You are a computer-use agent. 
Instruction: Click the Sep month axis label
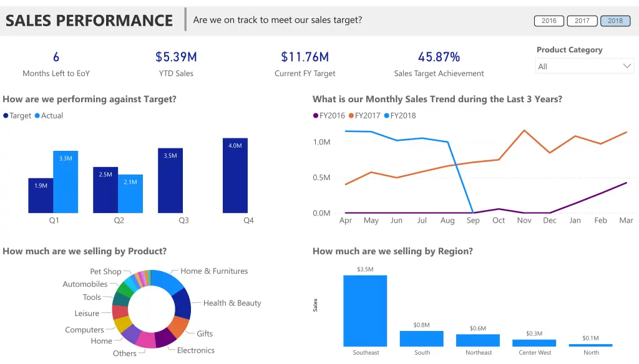pyautogui.click(x=473, y=220)
